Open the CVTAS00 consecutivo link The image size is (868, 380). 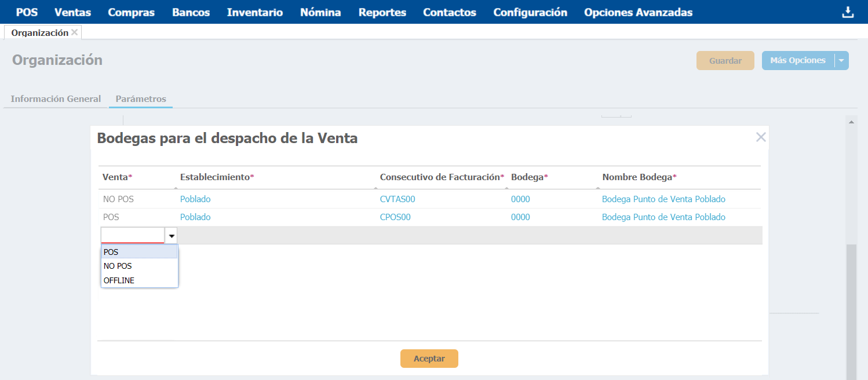(397, 199)
